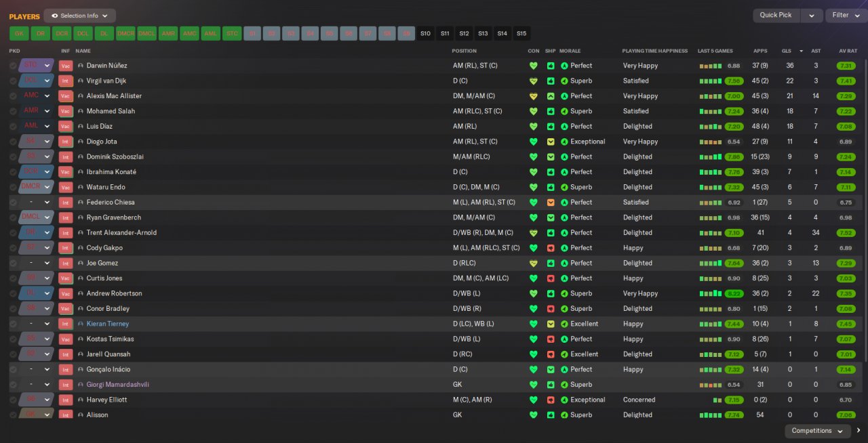Select the STC position slot
This screenshot has width=868, height=443.
click(232, 33)
